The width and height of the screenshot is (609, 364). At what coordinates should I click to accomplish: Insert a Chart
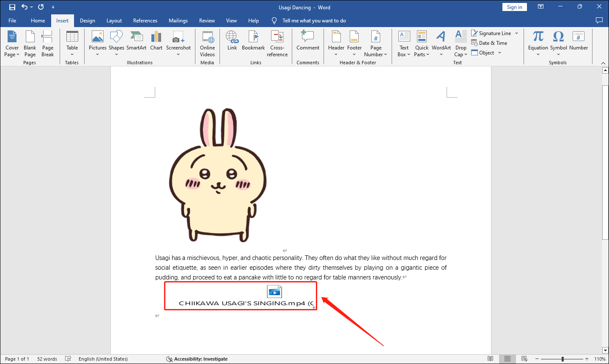pos(156,41)
